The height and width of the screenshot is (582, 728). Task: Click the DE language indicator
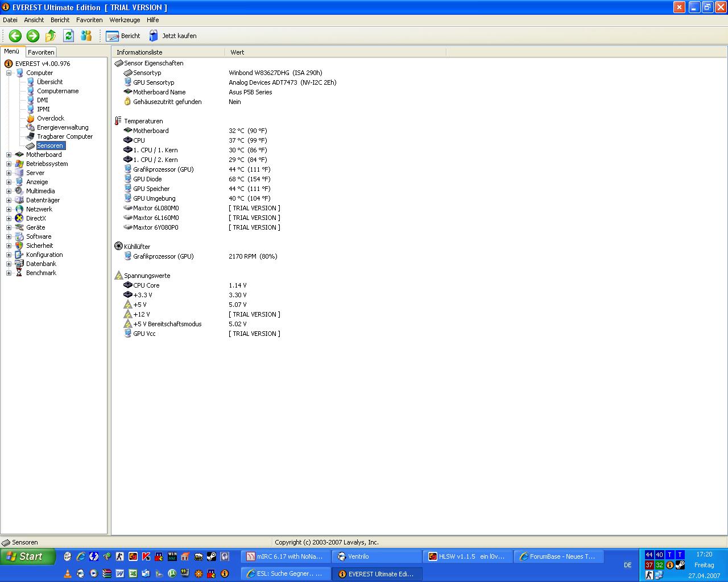click(x=628, y=565)
